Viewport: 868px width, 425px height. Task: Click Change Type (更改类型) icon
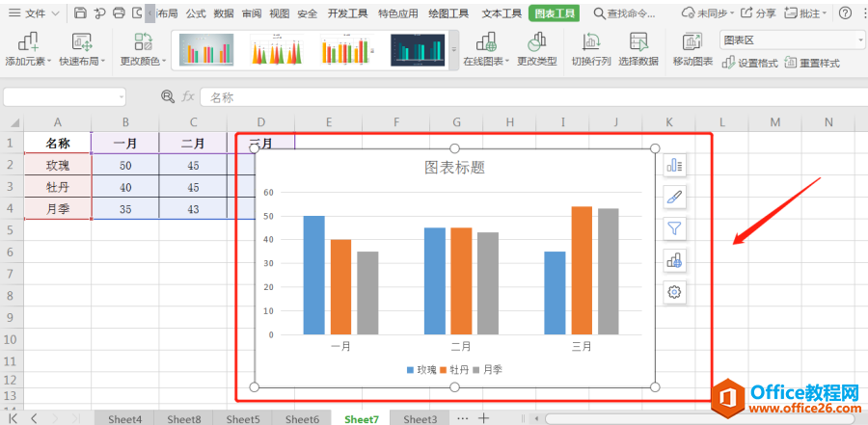(x=536, y=42)
